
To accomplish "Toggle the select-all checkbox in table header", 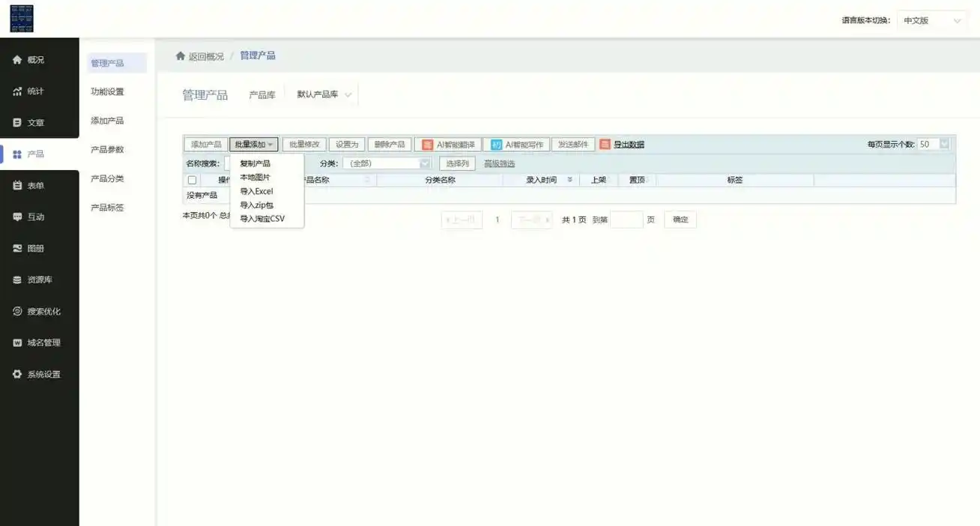I will (x=191, y=179).
